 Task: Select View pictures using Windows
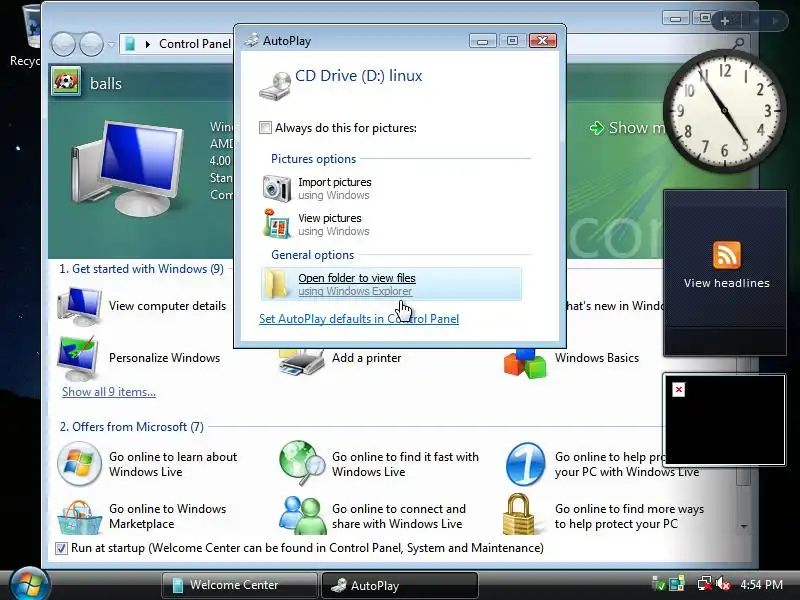coord(391,224)
